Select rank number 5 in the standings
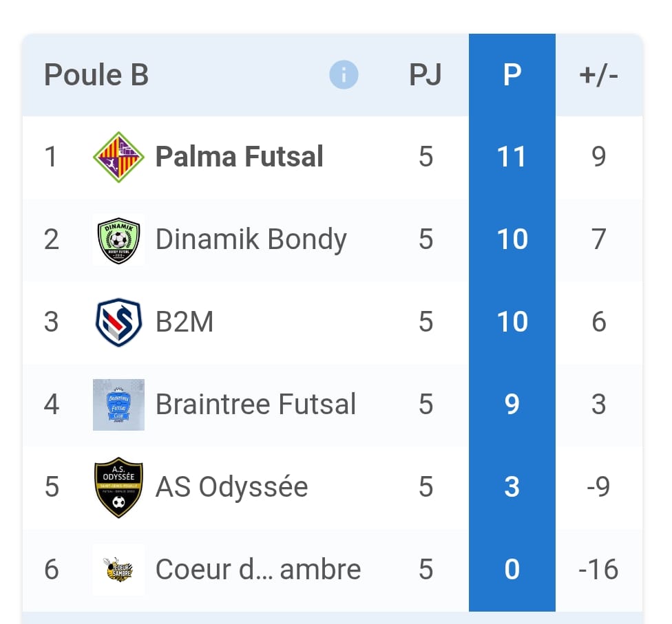 52,487
